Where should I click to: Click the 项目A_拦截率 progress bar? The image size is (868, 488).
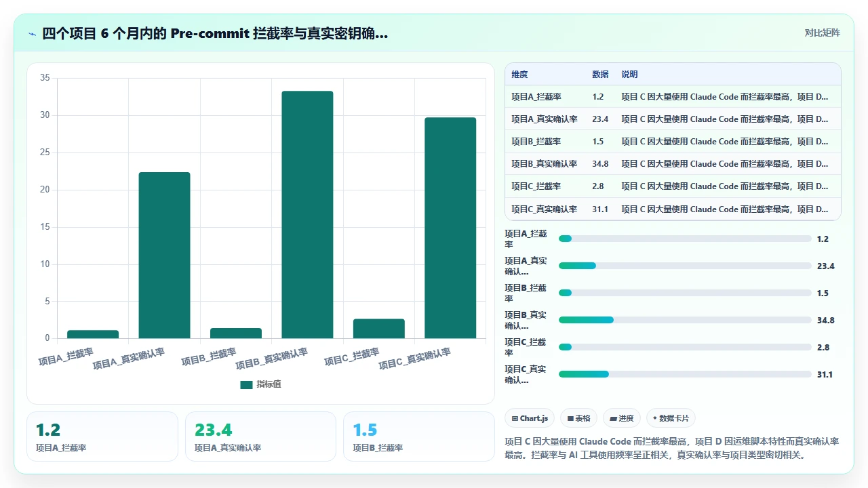685,239
